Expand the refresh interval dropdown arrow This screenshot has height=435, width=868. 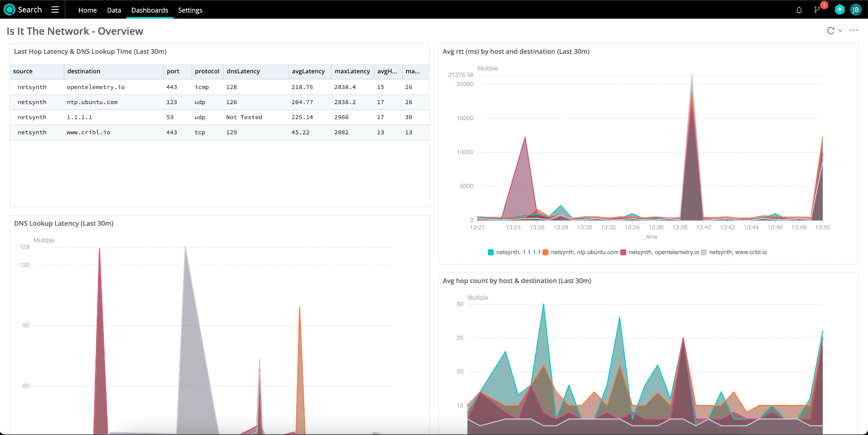pyautogui.click(x=840, y=31)
